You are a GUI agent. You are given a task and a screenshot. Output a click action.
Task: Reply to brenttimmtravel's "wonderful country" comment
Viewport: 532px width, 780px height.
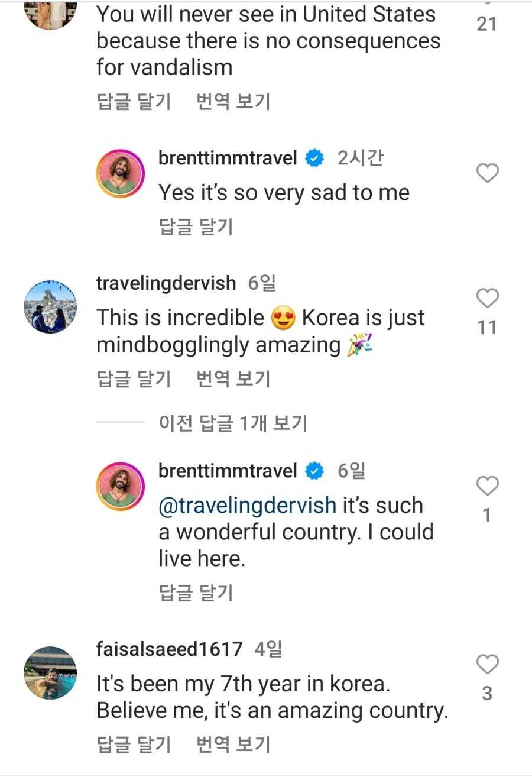[x=196, y=592]
